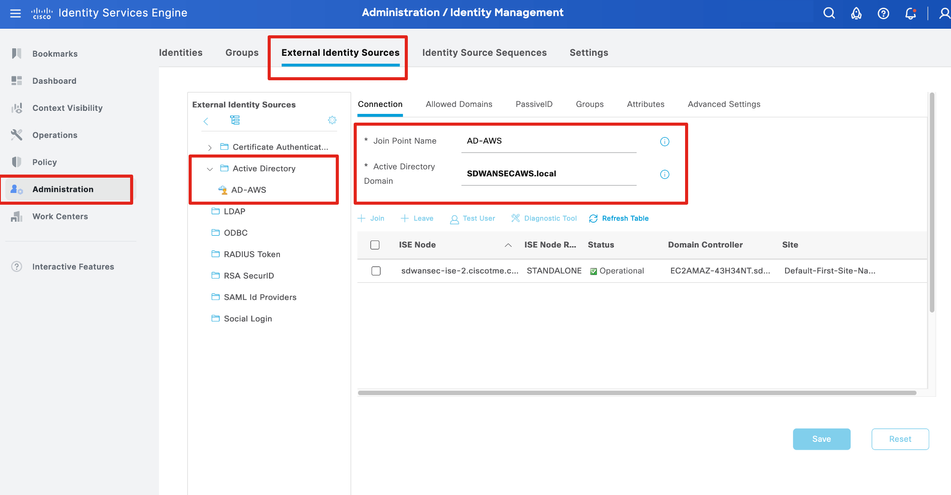Open the Settings tab

pos(589,53)
